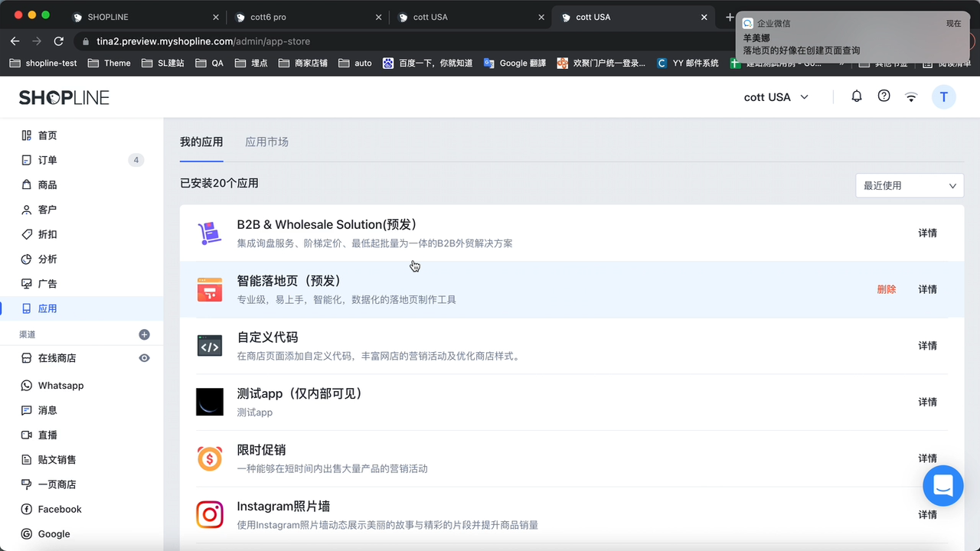Open the live chat support bubble
The width and height of the screenshot is (980, 551).
942,485
